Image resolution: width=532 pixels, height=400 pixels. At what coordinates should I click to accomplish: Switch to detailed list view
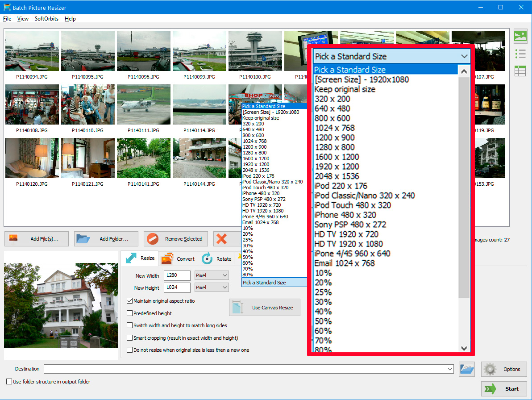(520, 54)
